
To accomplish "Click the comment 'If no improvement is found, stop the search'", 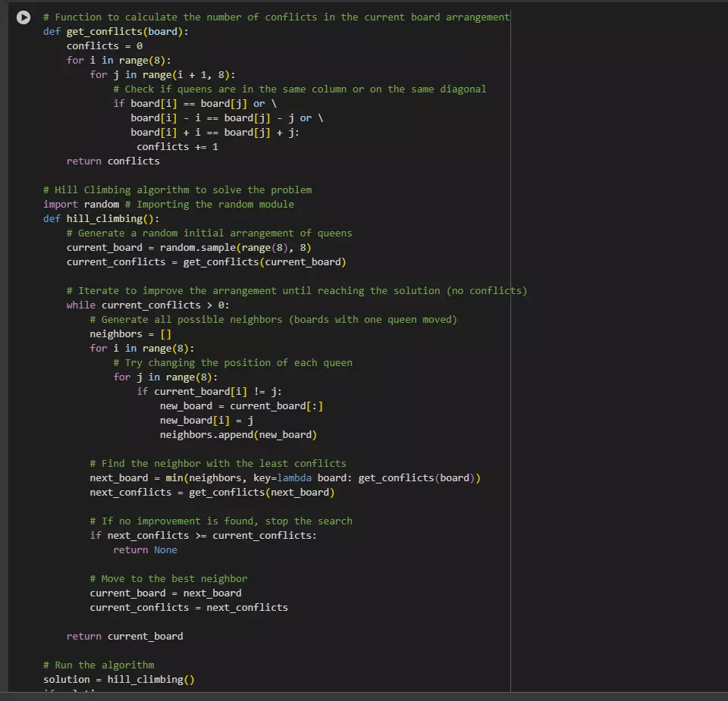I will [221, 521].
